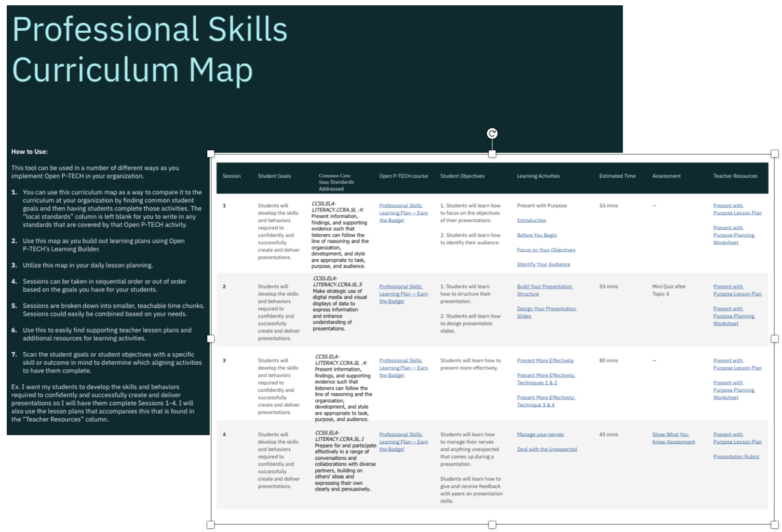Open the Presentation Rubric link
The image size is (782, 532).
point(736,457)
